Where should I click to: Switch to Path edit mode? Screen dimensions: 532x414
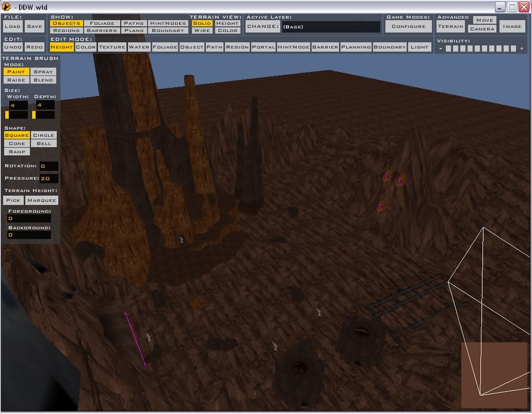215,47
